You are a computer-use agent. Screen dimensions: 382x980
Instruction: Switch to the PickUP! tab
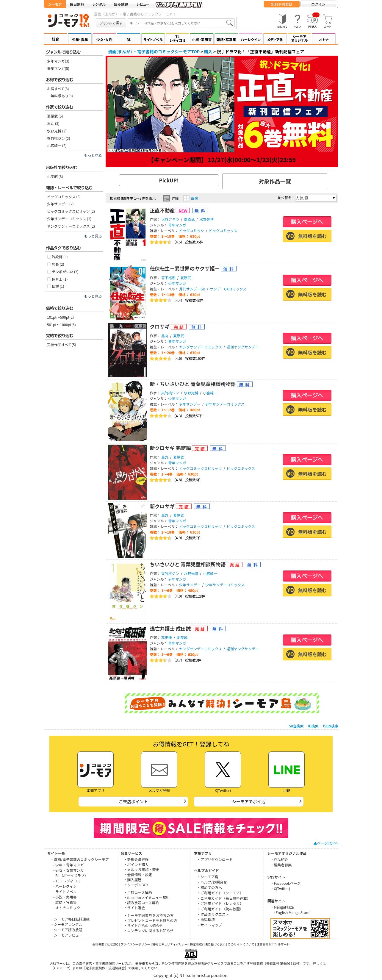pos(169,180)
